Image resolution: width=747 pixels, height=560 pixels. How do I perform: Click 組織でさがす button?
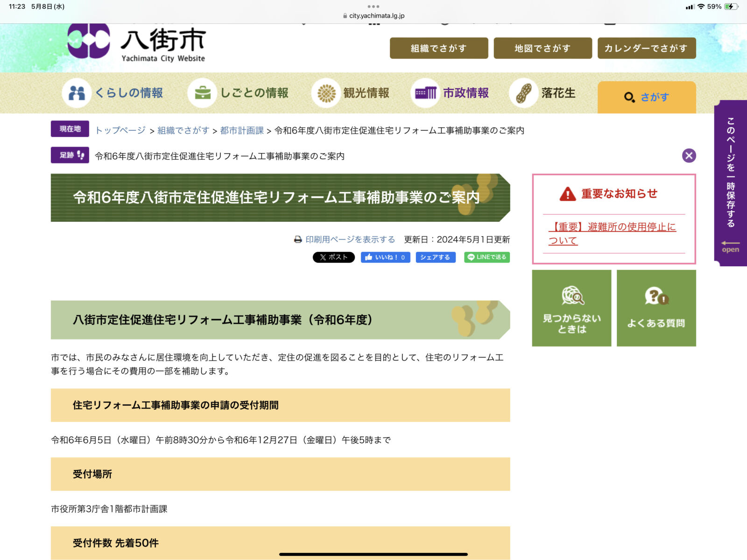[x=438, y=48]
